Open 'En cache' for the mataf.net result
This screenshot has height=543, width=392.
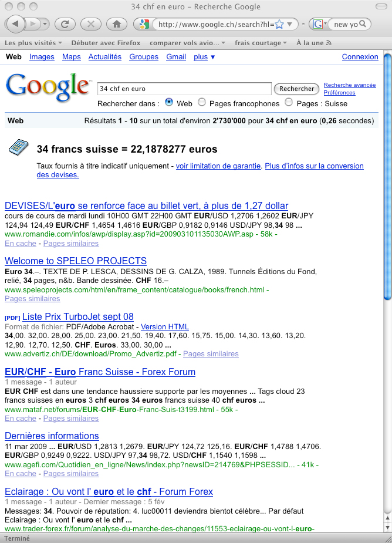(x=21, y=419)
